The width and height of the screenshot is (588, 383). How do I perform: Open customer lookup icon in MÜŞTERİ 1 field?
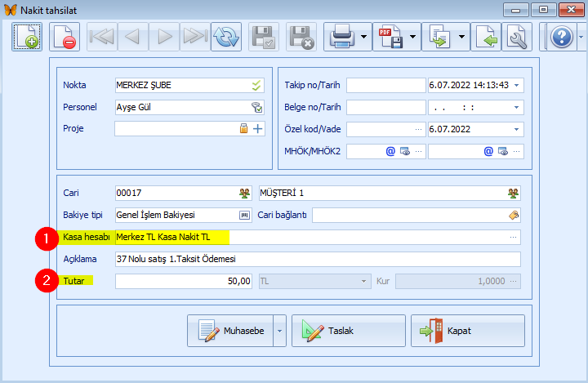[x=513, y=194]
